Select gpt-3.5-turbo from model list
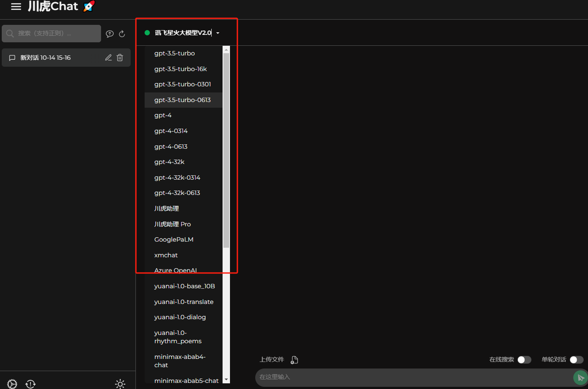Image resolution: width=588 pixels, height=389 pixels. pyautogui.click(x=184, y=53)
